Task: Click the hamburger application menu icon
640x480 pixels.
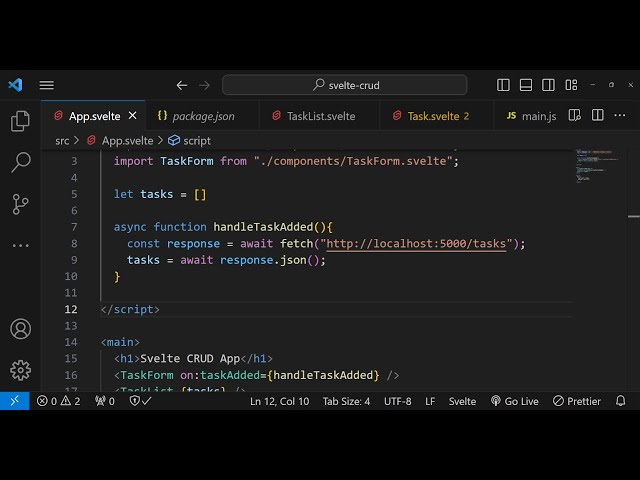Action: click(x=46, y=85)
